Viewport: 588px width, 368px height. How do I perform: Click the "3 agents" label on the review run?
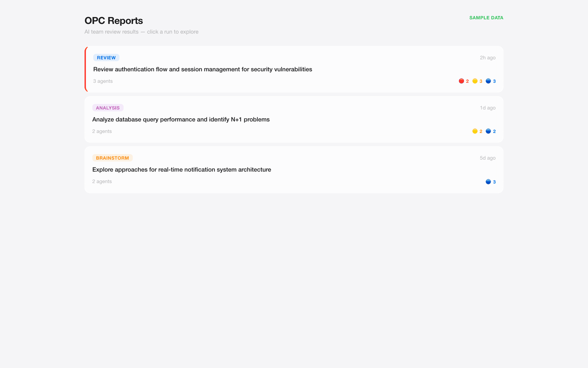(103, 81)
